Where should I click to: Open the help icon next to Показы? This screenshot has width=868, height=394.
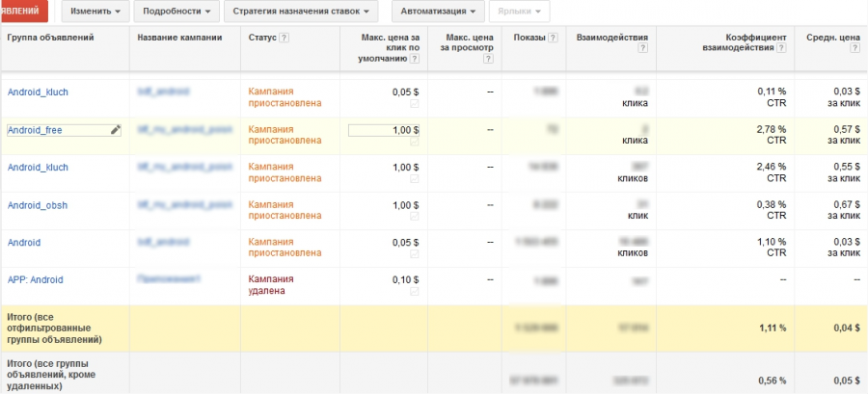(554, 38)
